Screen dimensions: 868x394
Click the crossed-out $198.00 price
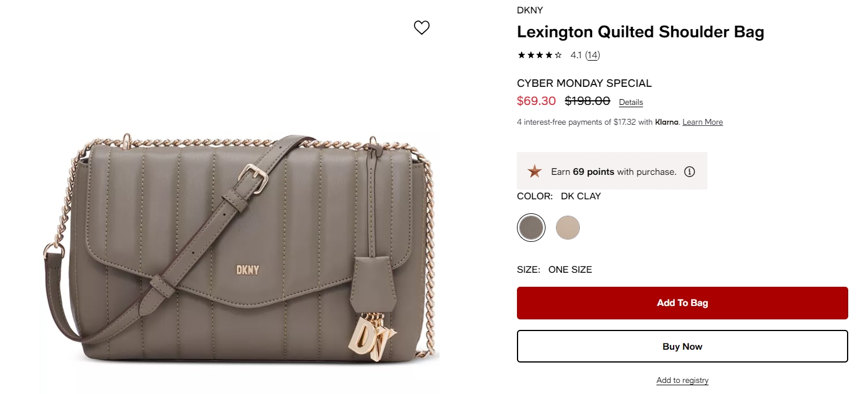pyautogui.click(x=587, y=101)
